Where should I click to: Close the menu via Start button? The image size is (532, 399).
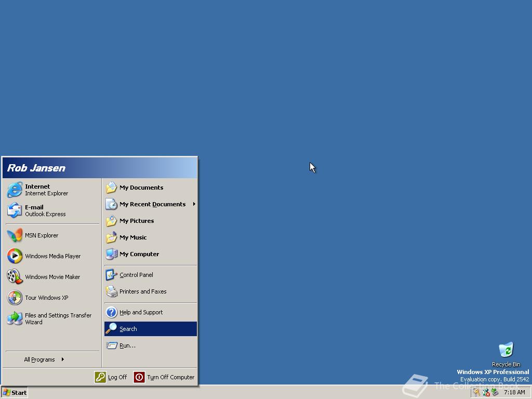14,393
